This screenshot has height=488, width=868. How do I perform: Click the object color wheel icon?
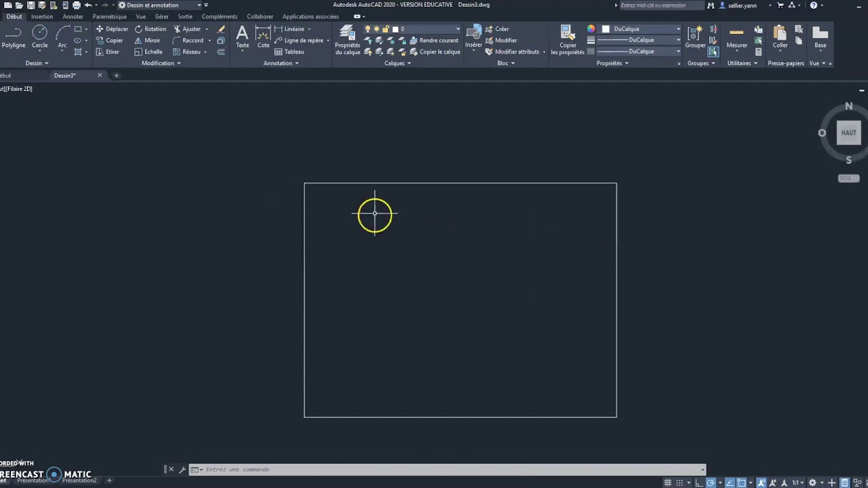[591, 29]
